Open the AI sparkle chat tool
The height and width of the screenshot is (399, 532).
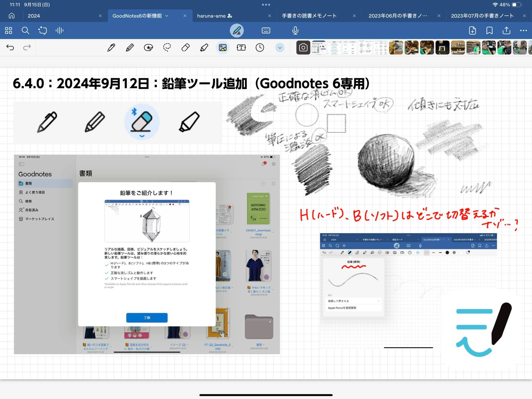(x=43, y=31)
